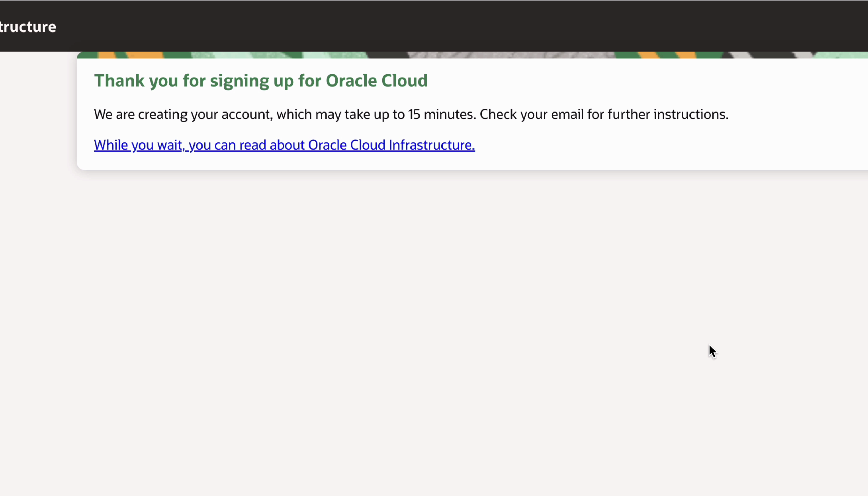Click "Oracle Cloud" in the green heading
868x496 pixels.
tap(376, 81)
